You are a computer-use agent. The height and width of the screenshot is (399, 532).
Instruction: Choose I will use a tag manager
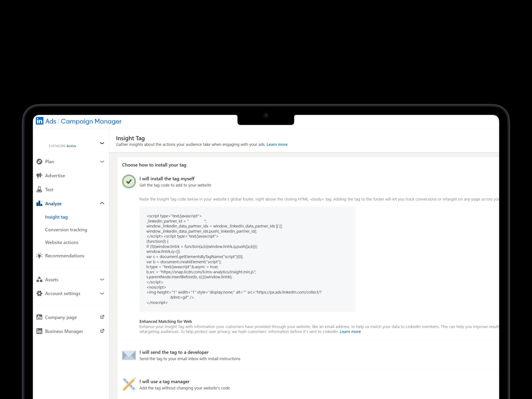(164, 382)
